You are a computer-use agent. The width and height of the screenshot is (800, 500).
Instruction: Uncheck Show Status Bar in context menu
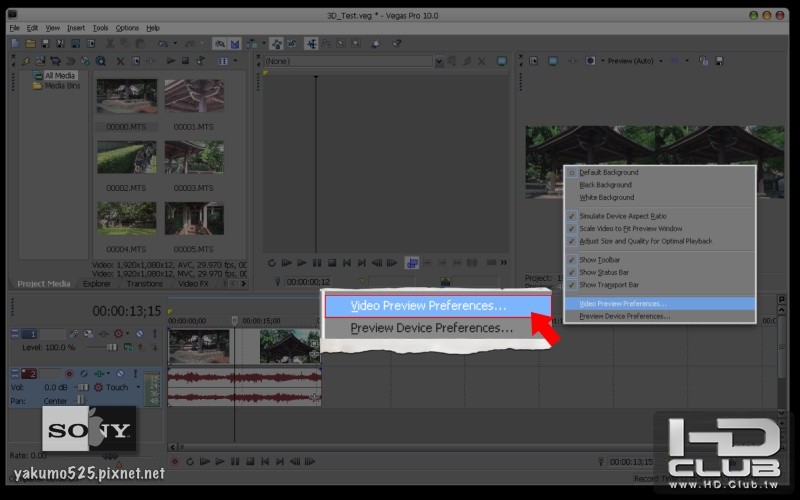[603, 272]
